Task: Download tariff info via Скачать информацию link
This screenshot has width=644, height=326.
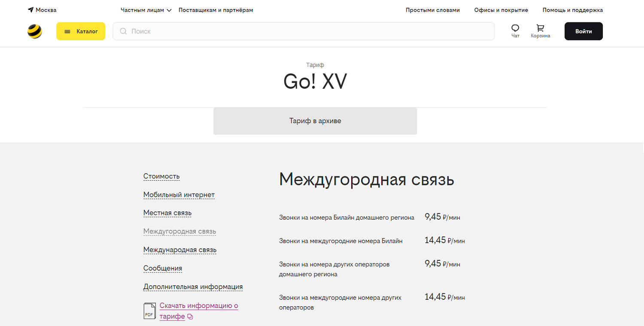Action: tap(199, 311)
